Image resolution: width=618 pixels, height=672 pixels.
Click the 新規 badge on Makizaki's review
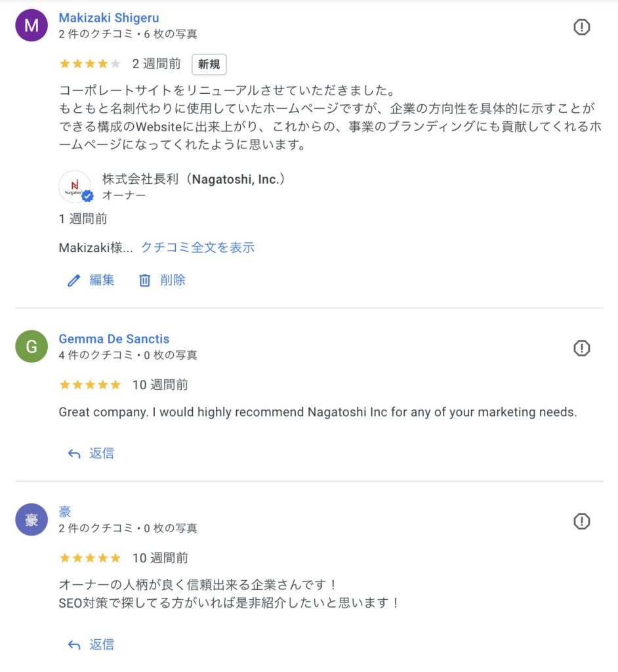pyautogui.click(x=209, y=64)
